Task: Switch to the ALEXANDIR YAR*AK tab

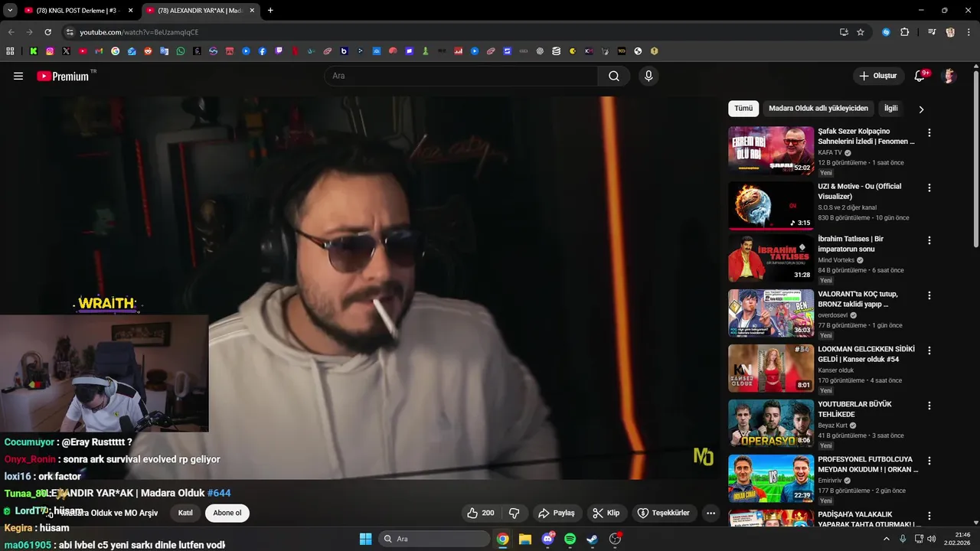Action: coord(200,10)
